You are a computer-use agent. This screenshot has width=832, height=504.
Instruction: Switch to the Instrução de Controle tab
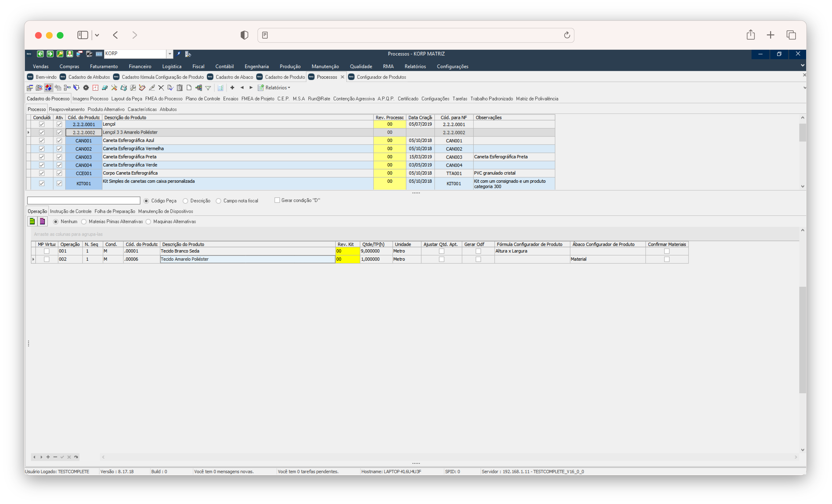(x=71, y=211)
